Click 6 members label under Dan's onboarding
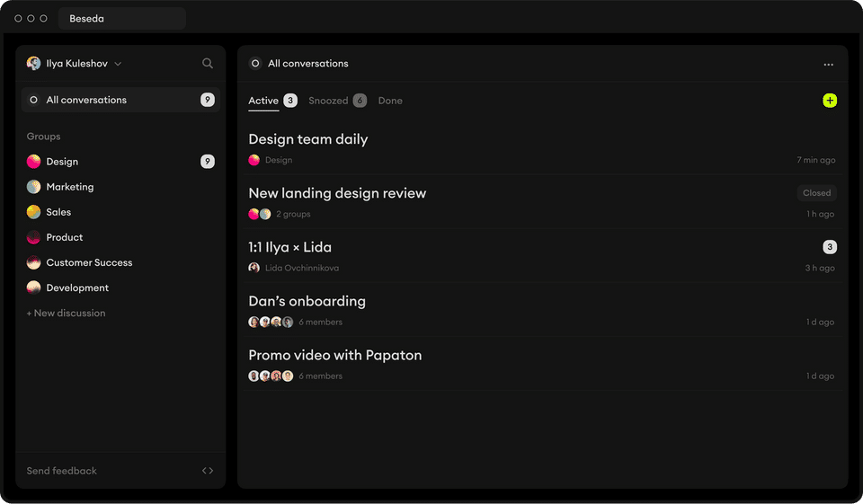 tap(320, 322)
